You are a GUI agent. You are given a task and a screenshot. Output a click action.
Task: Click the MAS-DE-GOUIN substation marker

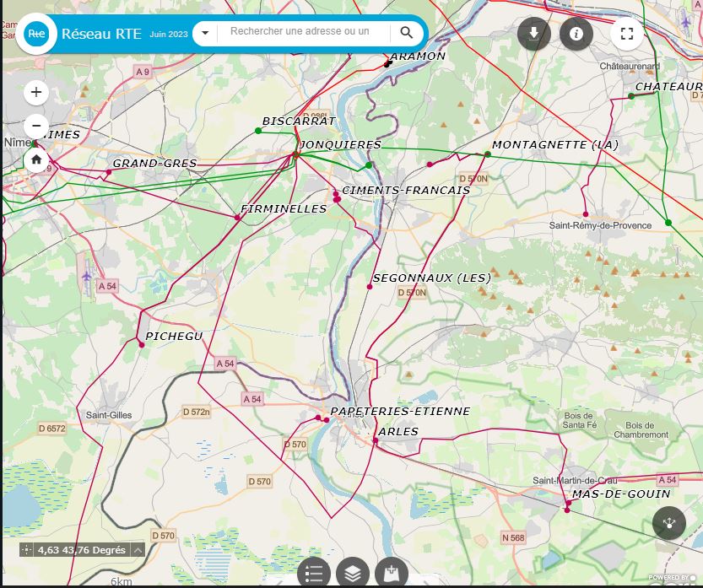pos(568,504)
